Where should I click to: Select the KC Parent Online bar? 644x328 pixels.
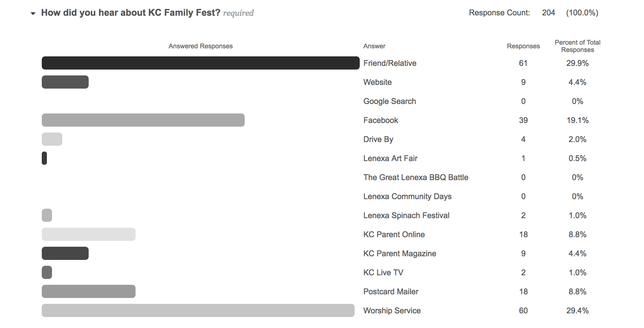[x=89, y=234]
